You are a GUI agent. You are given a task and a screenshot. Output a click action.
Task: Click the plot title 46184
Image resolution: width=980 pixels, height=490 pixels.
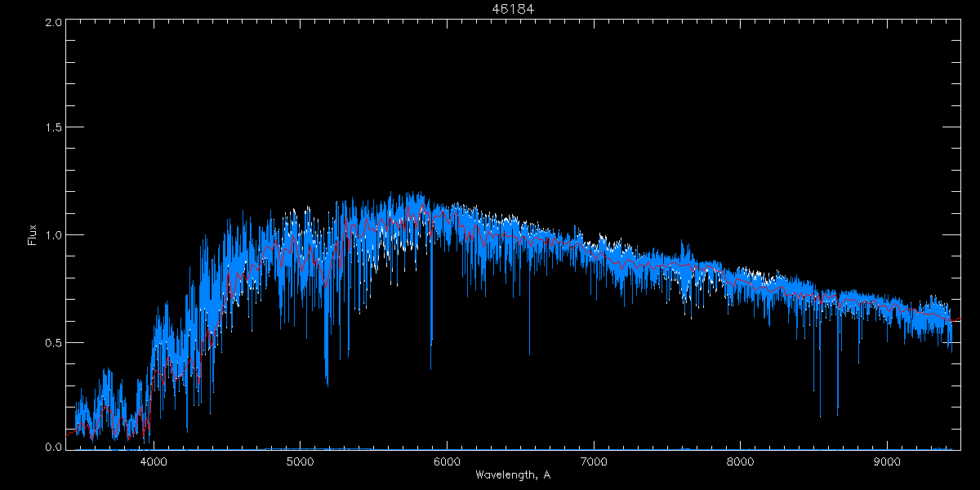512,9
